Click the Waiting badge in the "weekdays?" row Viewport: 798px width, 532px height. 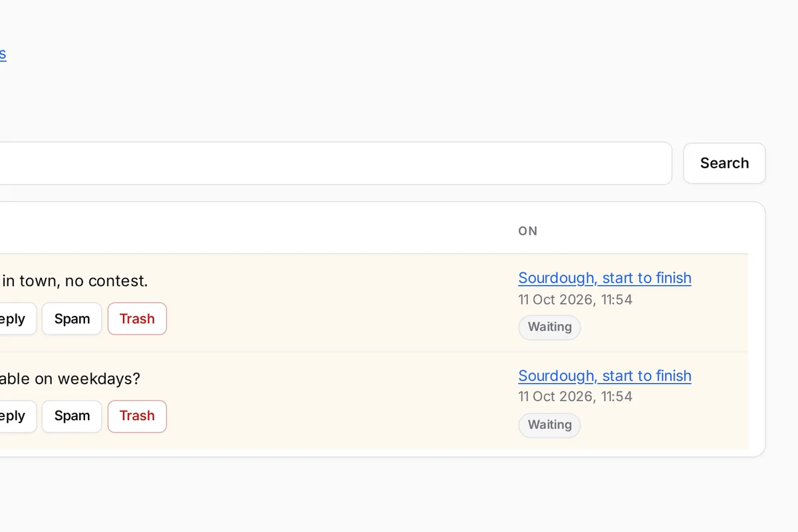click(549, 425)
